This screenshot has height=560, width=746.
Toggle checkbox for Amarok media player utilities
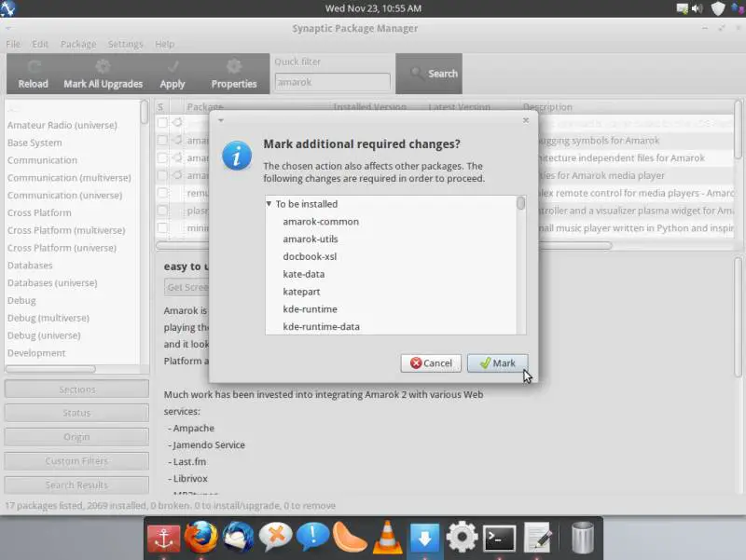[x=162, y=175]
